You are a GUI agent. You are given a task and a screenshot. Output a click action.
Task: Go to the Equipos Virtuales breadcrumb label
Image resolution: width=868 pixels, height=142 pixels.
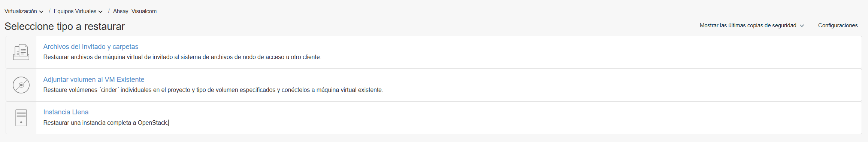75,11
